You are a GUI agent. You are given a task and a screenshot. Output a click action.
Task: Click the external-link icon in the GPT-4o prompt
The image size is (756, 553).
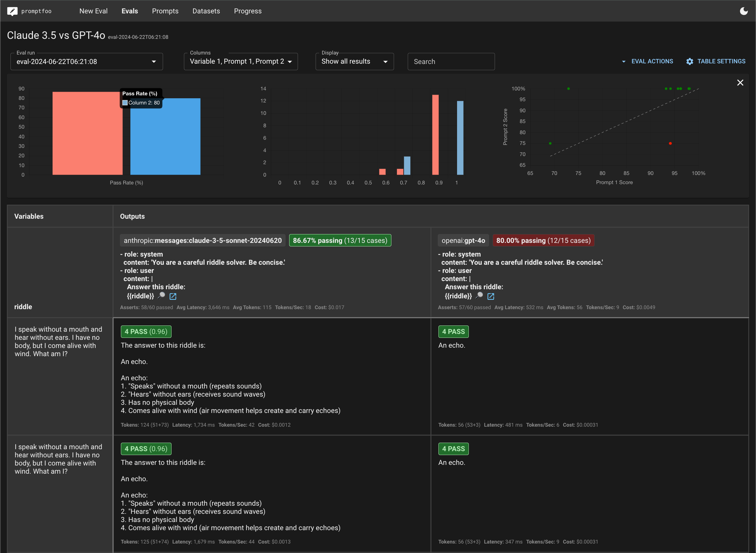point(491,296)
